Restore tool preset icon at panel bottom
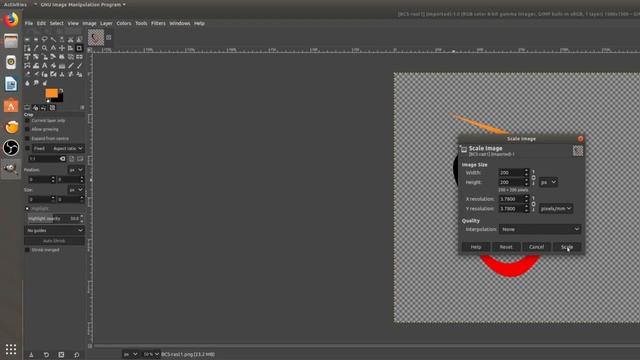Image resolution: width=640 pixels, height=360 pixels. tap(46, 355)
